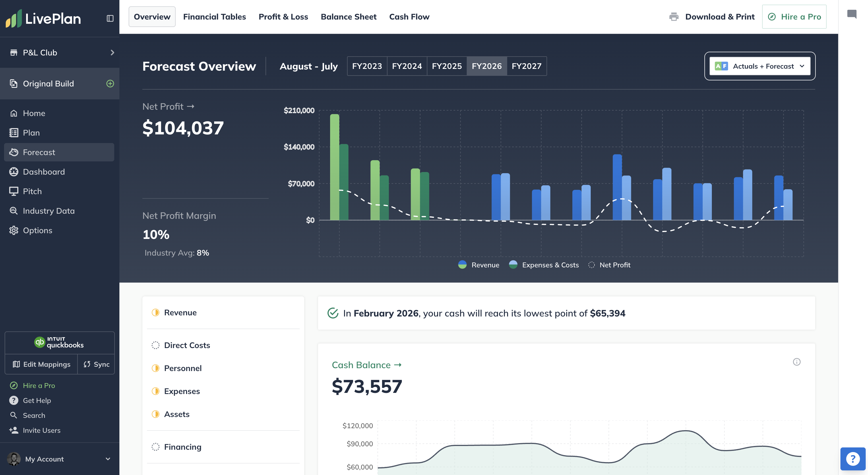Click the Revenue legend color swatch
Viewport: 868px width, 475px height.
pyautogui.click(x=462, y=264)
